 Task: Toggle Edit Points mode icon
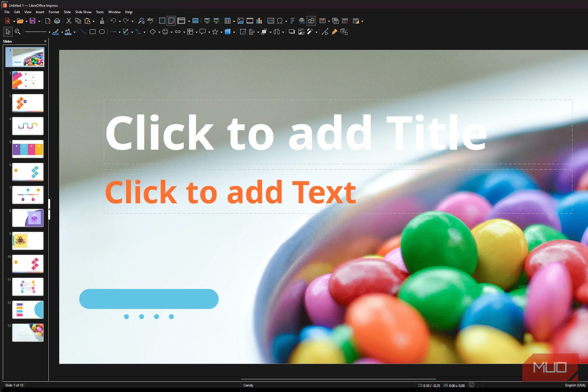325,32
